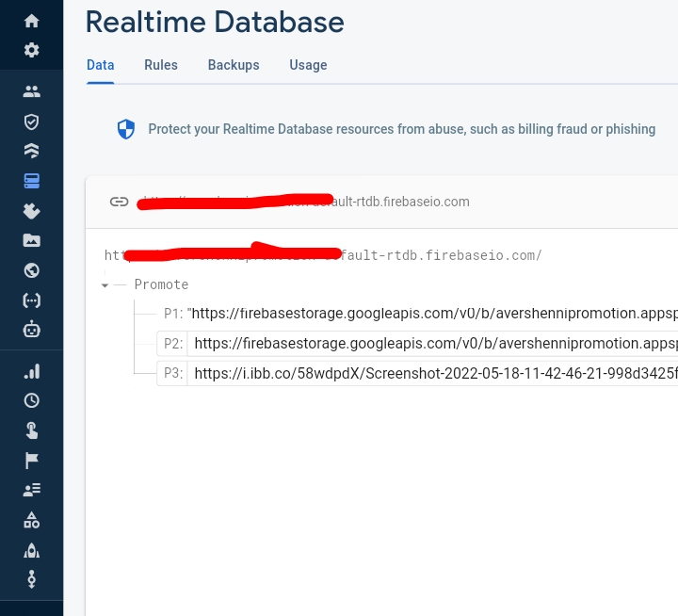Click the P3 key label
Screen dimensions: 678x616
coord(173,373)
